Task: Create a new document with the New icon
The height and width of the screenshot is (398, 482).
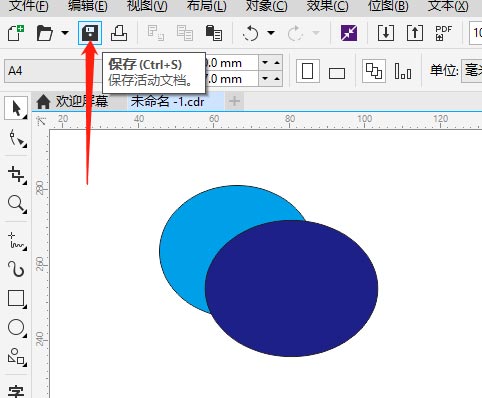Action: [16, 33]
